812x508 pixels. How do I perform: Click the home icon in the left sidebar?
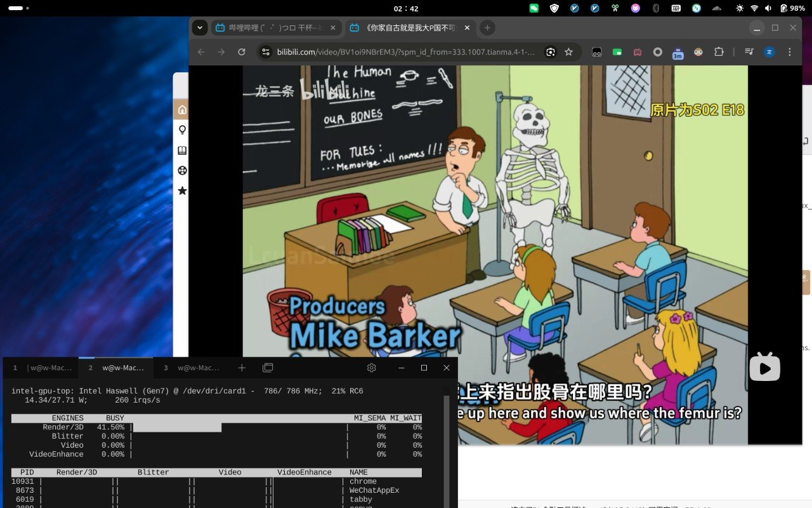click(182, 110)
